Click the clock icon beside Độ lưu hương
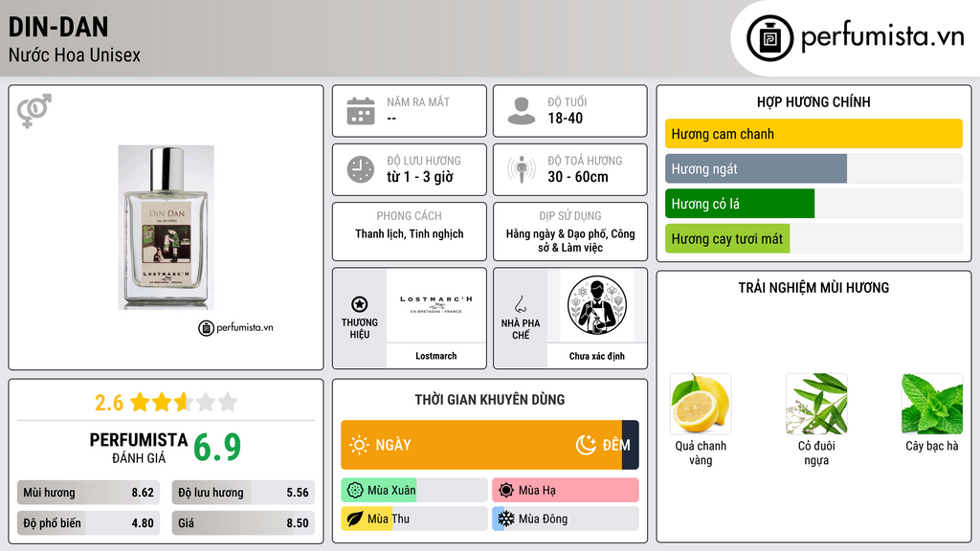This screenshot has width=980, height=551. [361, 169]
